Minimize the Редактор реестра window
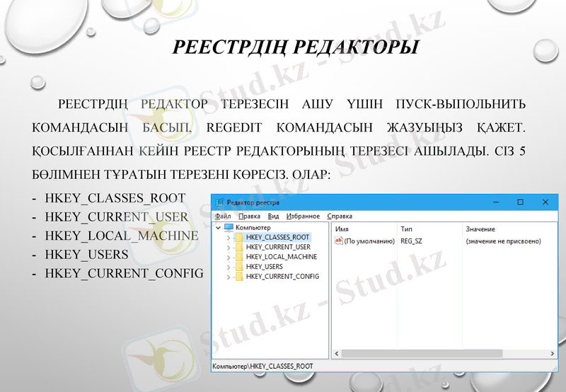 [496, 202]
